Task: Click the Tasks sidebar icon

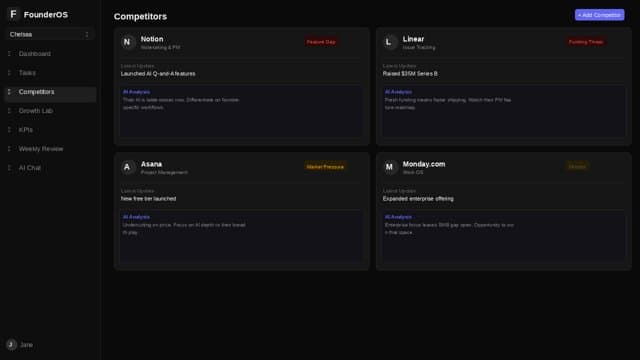Action: 9,73
